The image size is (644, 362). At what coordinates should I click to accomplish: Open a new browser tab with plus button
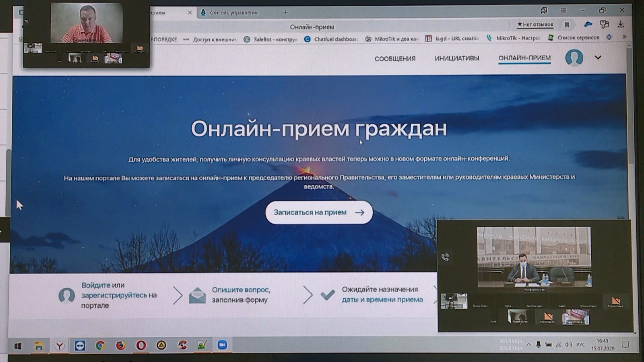click(285, 12)
